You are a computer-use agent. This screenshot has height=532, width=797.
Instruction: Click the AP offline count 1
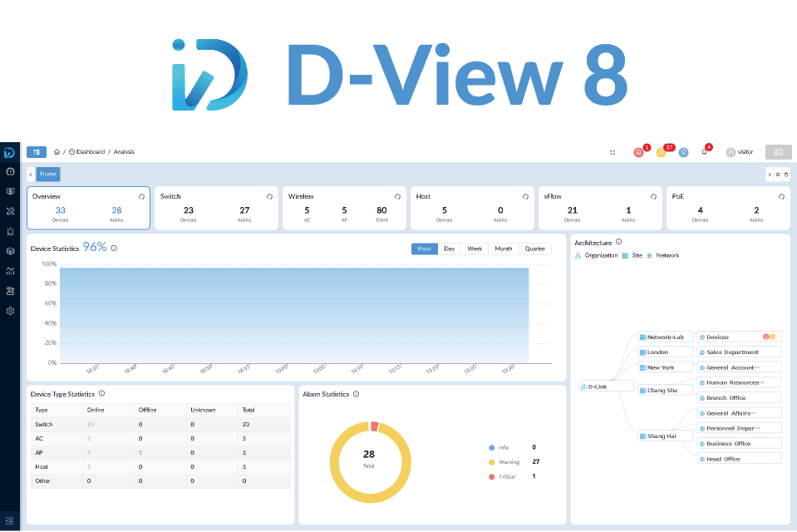click(140, 453)
